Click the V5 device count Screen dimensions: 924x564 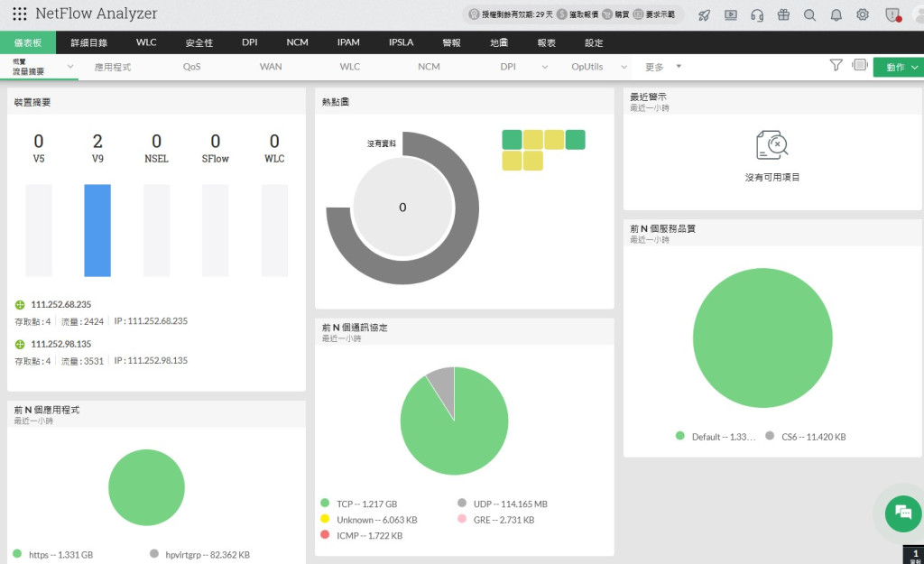[x=38, y=142]
